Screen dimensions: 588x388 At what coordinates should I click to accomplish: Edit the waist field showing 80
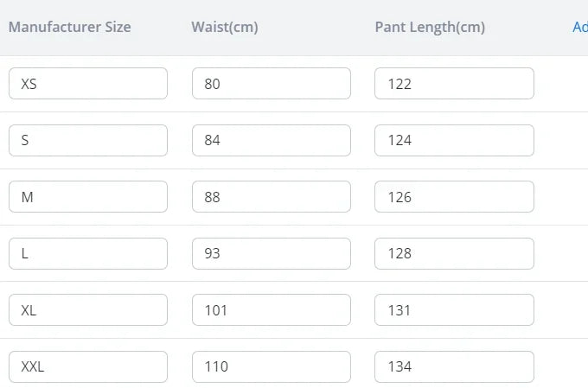point(271,84)
